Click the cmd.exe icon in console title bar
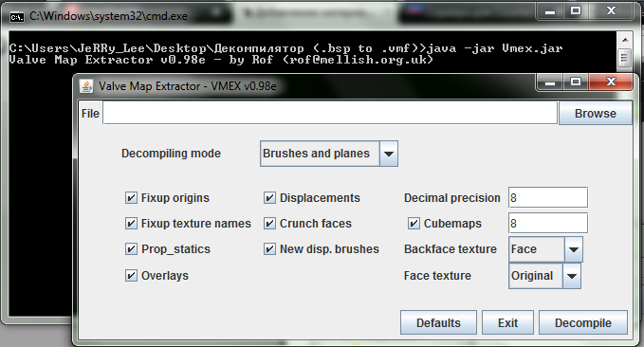Image resolution: width=644 pixels, height=347 pixels. pyautogui.click(x=16, y=17)
